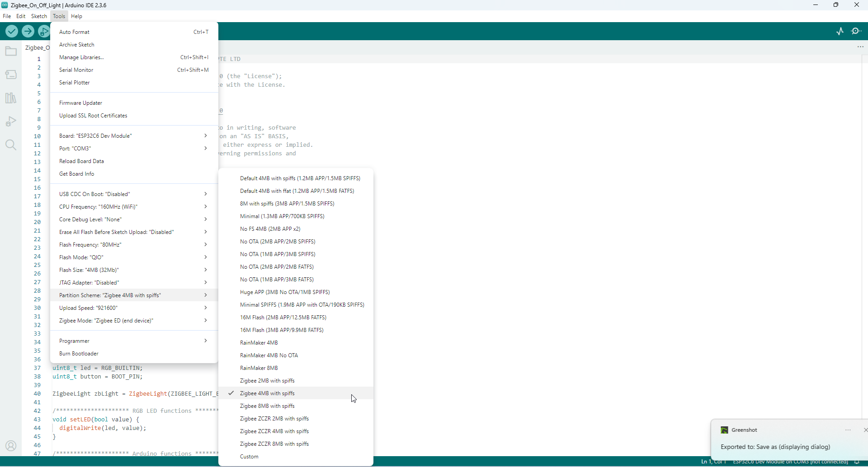Open the editor tab overflow ellipsis

[860, 47]
